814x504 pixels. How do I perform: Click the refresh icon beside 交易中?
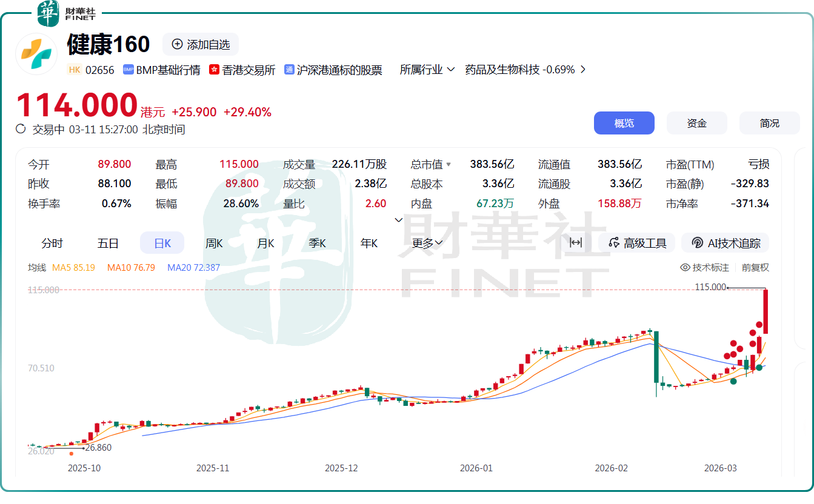click(21, 128)
